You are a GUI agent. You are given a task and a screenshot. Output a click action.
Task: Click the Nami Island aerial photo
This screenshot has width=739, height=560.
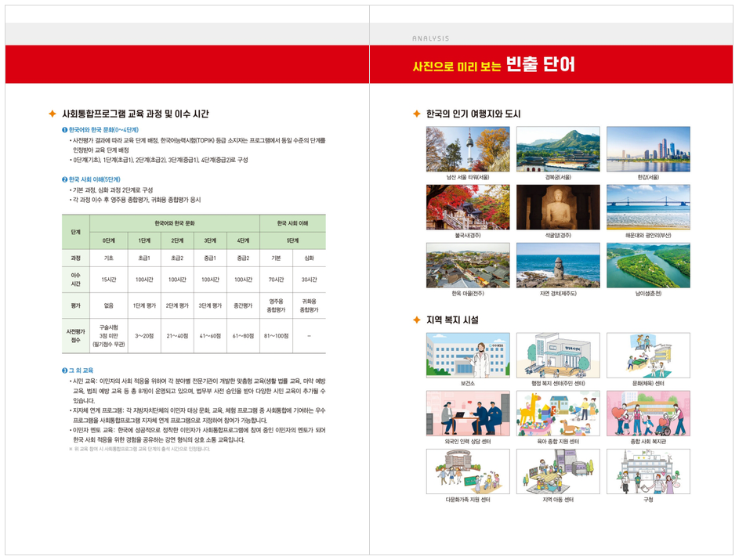pos(648,266)
